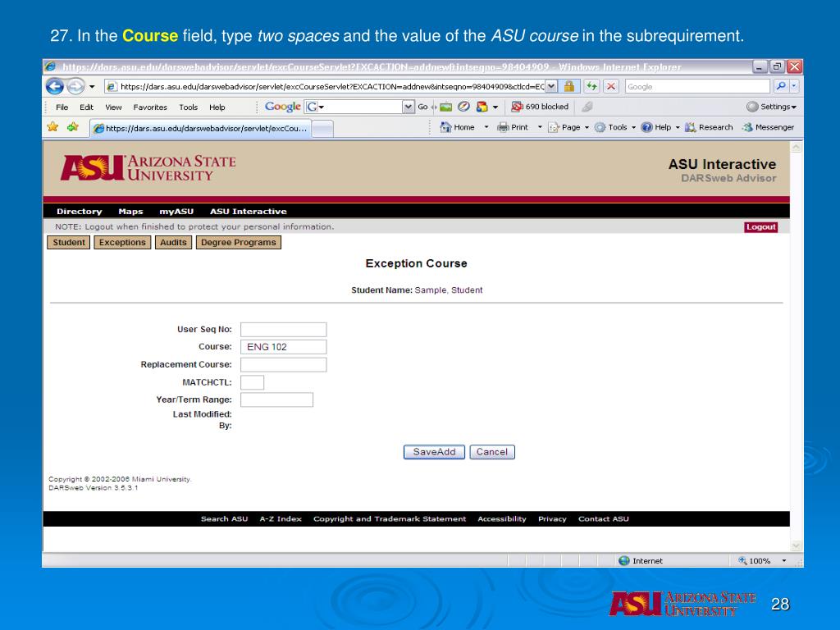The image size is (840, 630).
Task: Click the green Refresh icon
Action: pos(591,86)
